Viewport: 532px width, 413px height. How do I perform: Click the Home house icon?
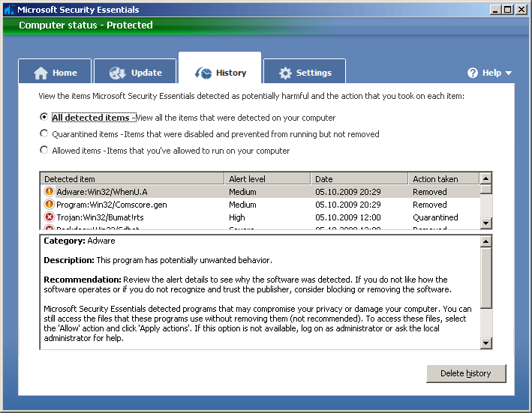41,73
